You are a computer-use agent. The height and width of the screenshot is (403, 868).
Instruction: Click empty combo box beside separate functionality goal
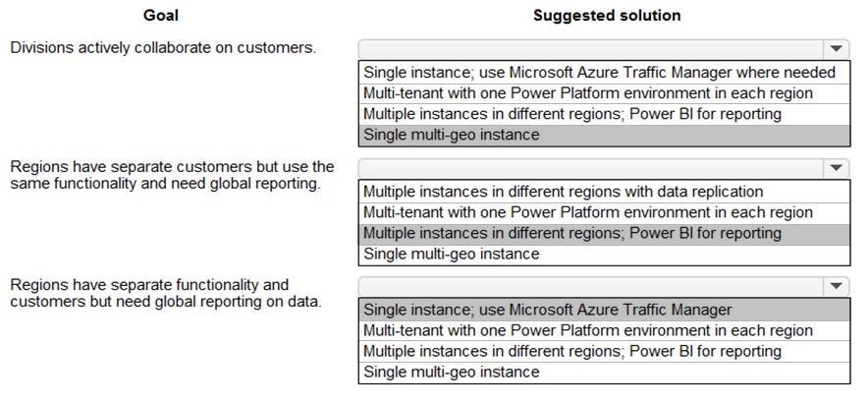591,286
